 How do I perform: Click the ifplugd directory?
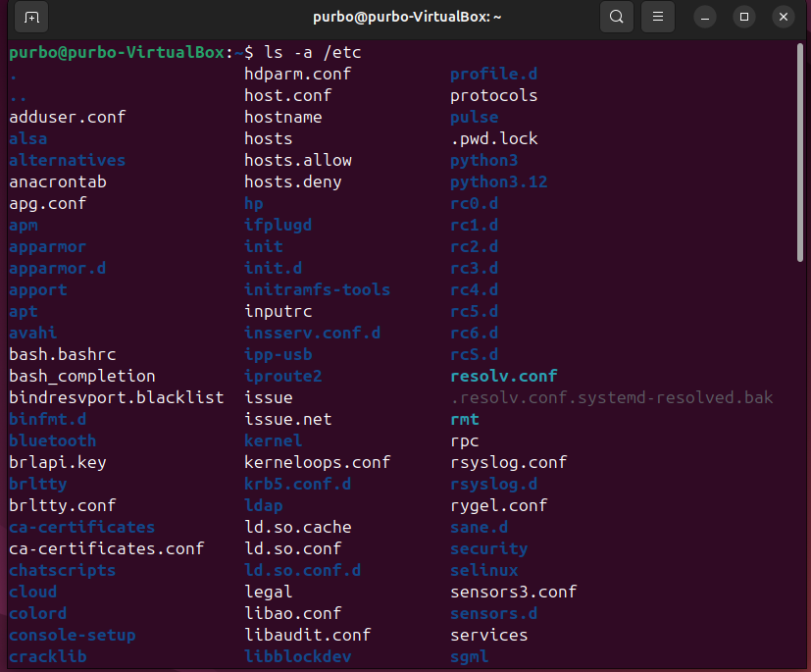coord(279,225)
